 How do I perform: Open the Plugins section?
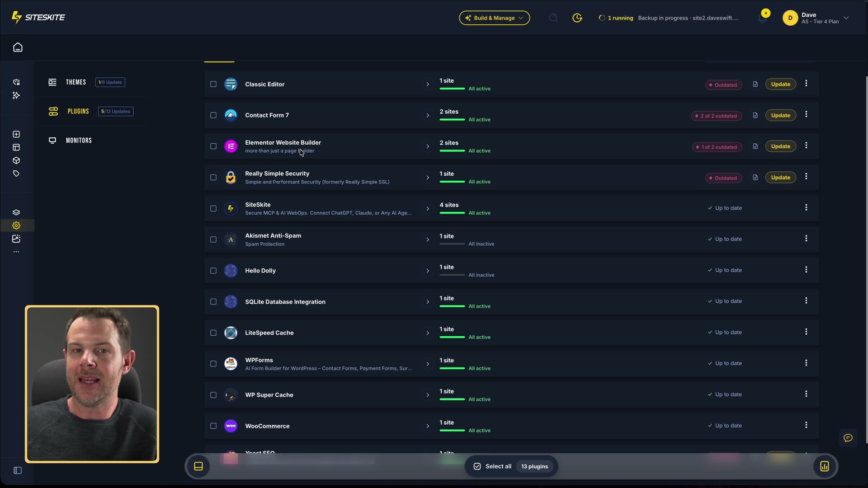[x=78, y=111]
